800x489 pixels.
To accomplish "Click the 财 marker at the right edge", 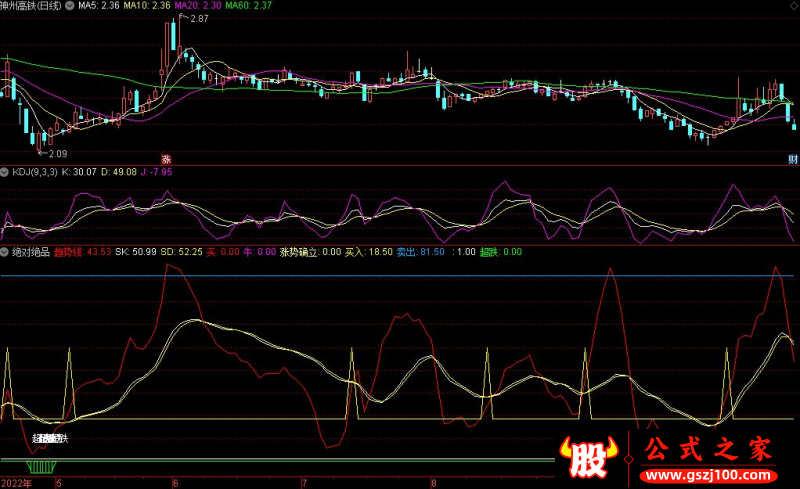I will pyautogui.click(x=793, y=159).
